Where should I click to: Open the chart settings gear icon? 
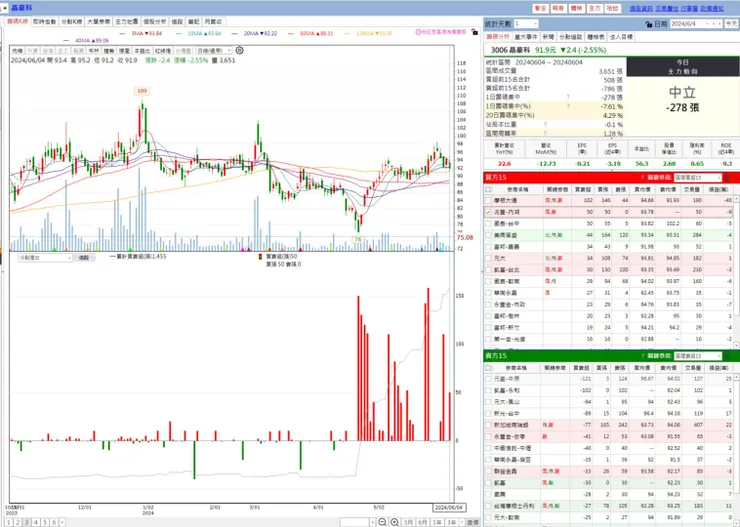(240, 50)
